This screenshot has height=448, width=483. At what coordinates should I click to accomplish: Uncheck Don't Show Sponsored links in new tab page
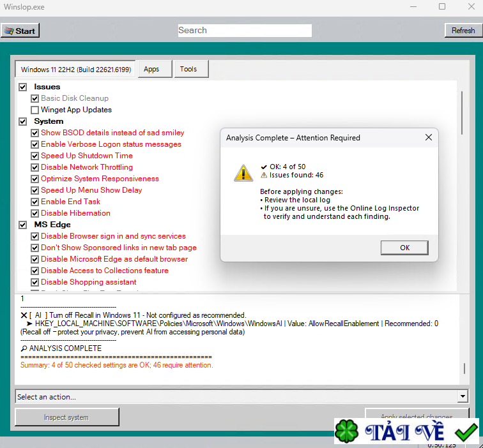tap(34, 248)
